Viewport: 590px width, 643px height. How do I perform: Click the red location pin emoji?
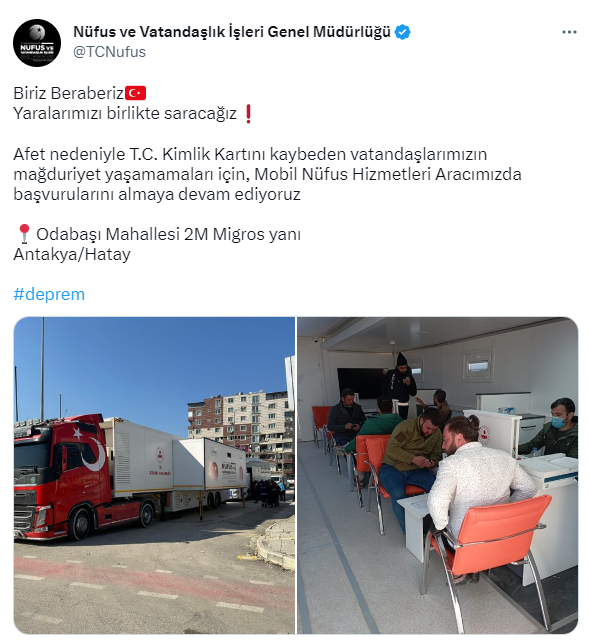click(x=24, y=234)
